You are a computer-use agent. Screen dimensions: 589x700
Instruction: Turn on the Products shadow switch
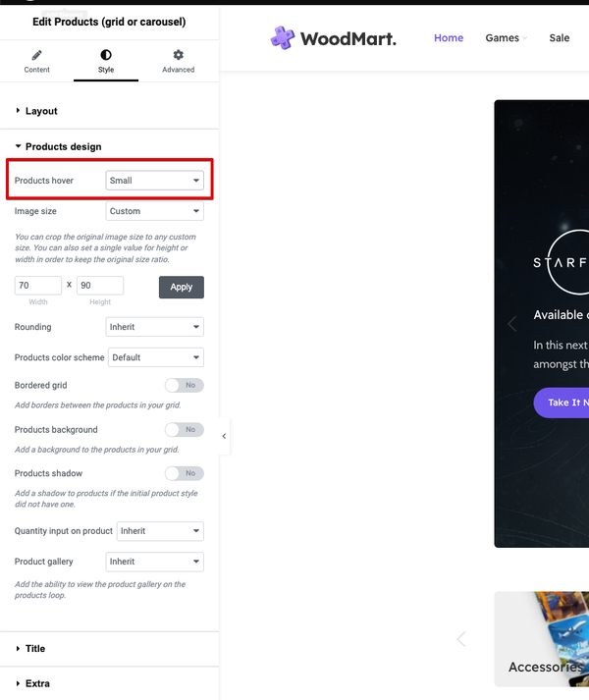185,473
